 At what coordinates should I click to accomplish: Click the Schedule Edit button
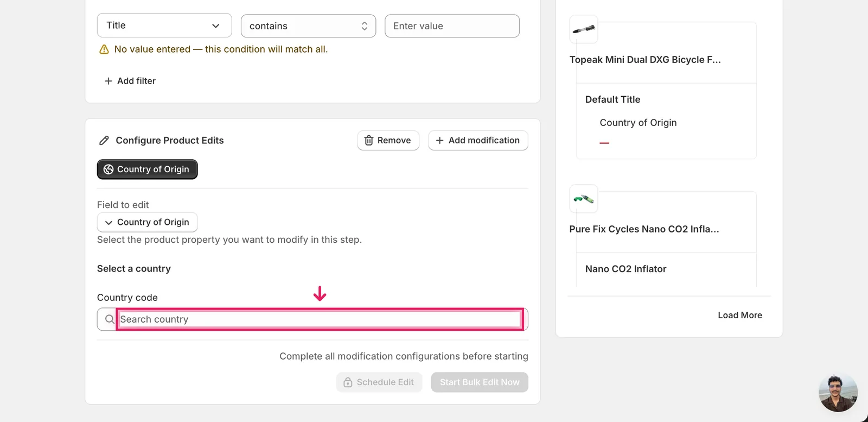pos(379,382)
